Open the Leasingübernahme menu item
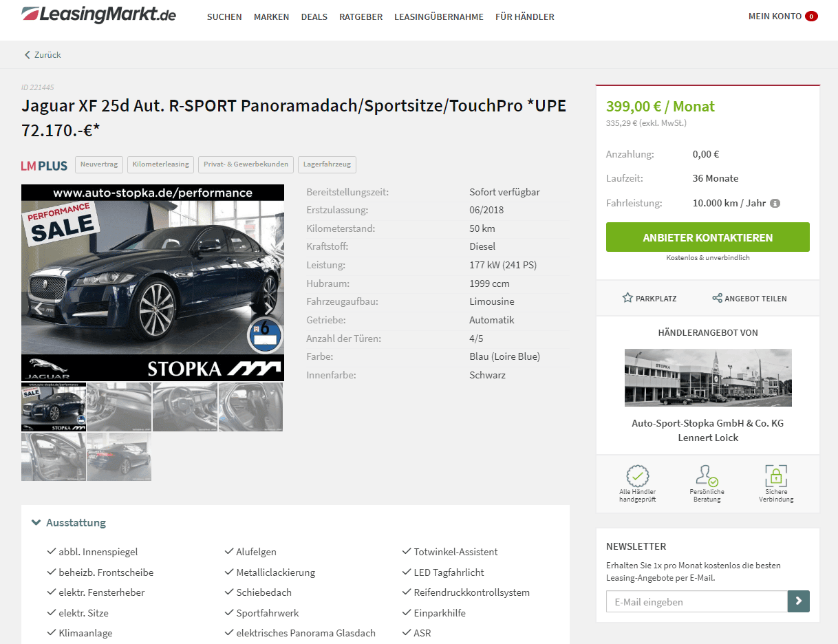The image size is (838, 644). 439,17
